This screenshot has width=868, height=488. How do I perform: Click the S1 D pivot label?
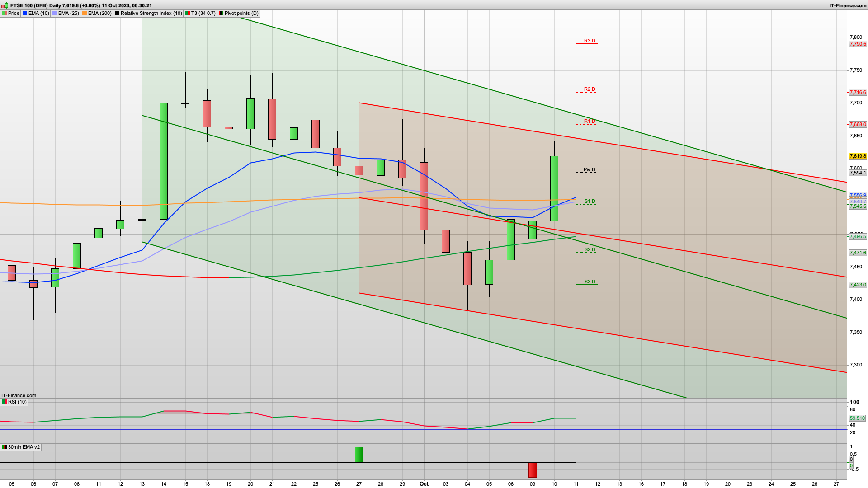(590, 201)
